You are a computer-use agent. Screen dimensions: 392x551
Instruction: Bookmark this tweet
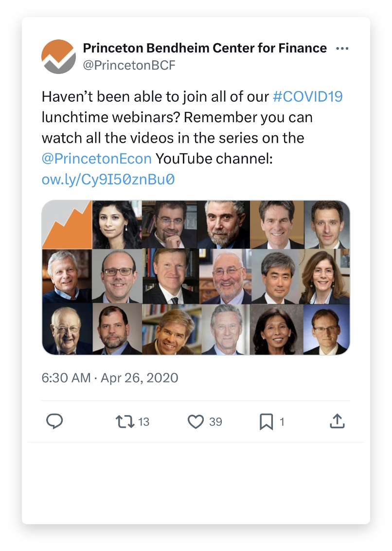pyautogui.click(x=266, y=422)
